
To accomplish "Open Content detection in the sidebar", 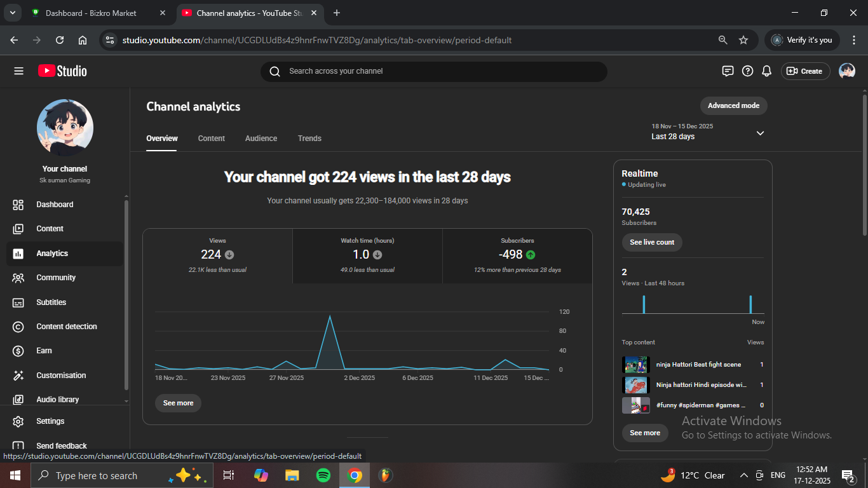I will (66, 327).
